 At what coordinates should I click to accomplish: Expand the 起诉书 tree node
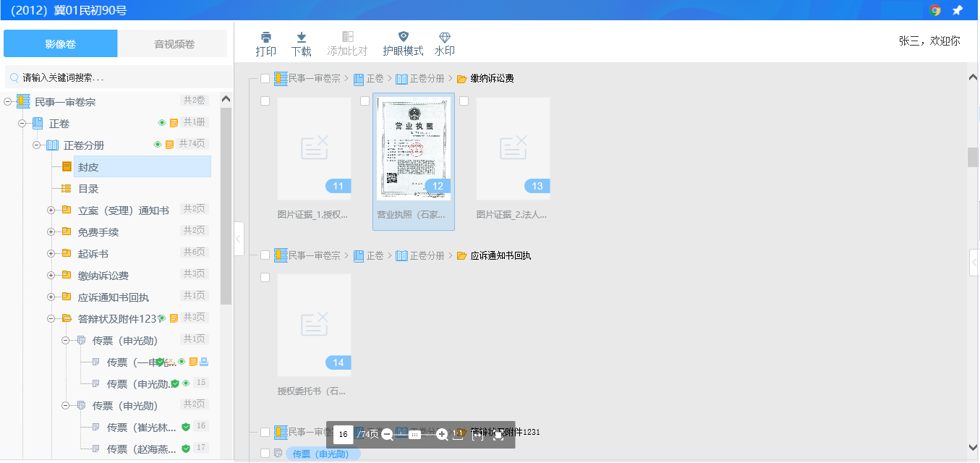tap(51, 254)
